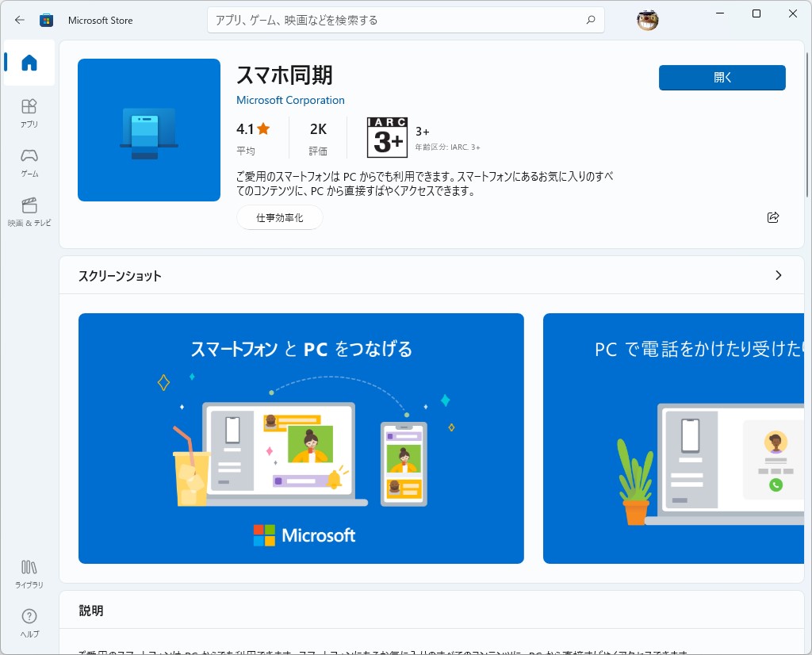Screen dimensions: 812x655
Task: Navigate back with the arrow icon
Action: coord(19,20)
